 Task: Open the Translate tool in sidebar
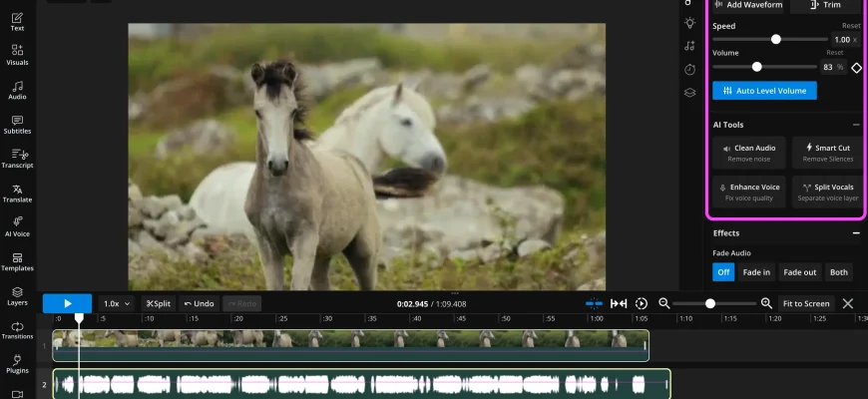pyautogui.click(x=17, y=193)
